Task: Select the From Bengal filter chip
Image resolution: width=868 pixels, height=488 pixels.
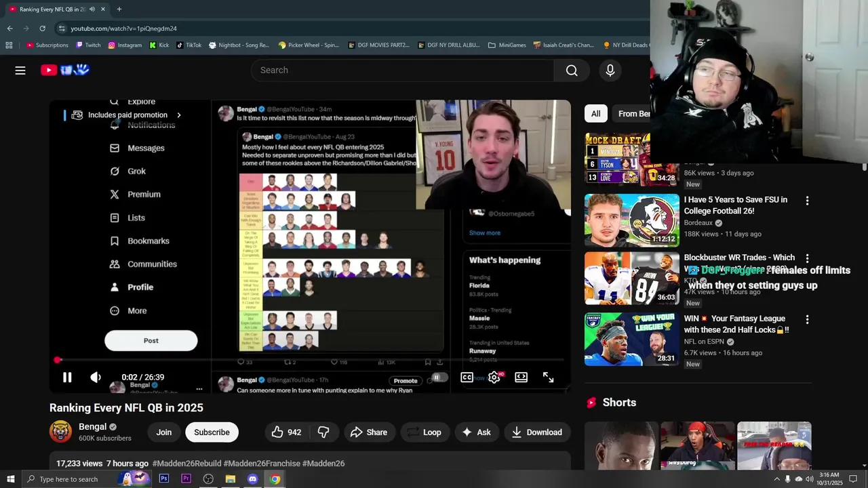Action: click(632, 114)
